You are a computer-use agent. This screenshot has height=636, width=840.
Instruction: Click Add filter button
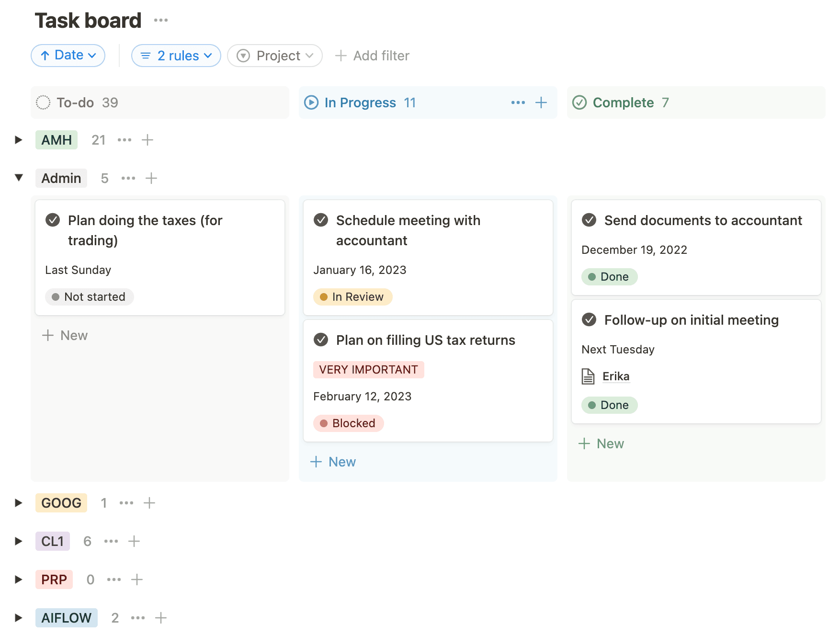tap(372, 56)
